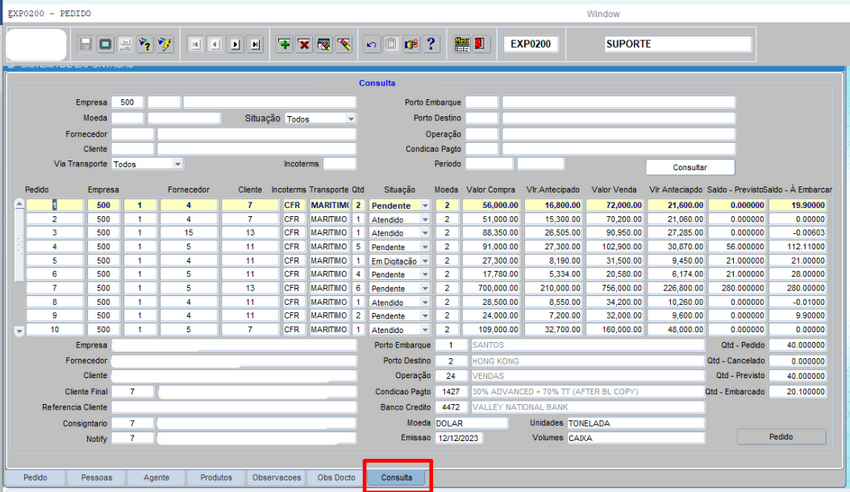Open the Situação filter dropdown showing Todos
The height and width of the screenshot is (492, 850).
350,119
